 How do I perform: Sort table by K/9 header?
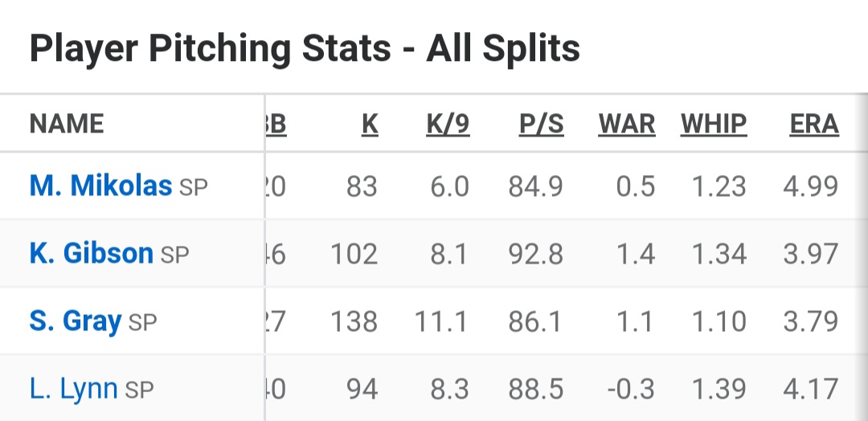coord(447,125)
